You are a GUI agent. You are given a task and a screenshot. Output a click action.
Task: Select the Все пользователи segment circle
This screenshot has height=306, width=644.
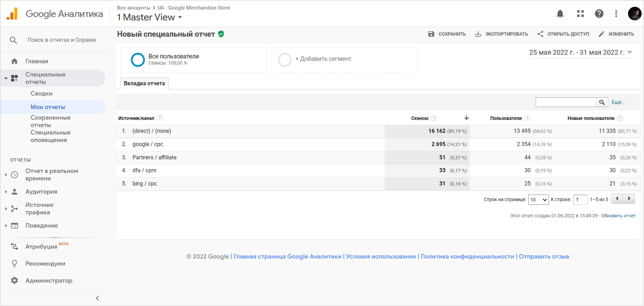[x=138, y=60]
